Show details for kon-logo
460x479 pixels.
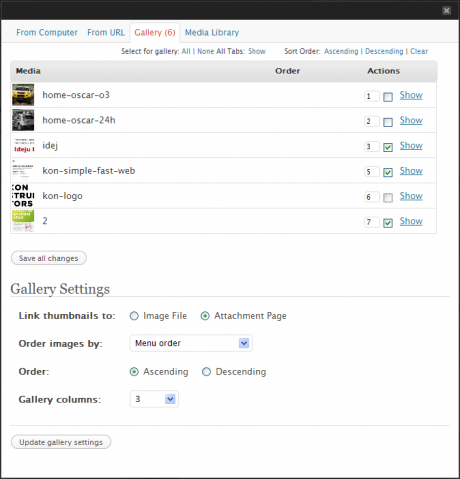tap(411, 196)
